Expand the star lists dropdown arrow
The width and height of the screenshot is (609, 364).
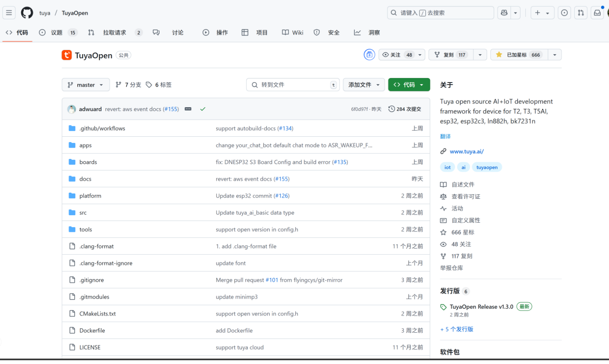tap(555, 55)
